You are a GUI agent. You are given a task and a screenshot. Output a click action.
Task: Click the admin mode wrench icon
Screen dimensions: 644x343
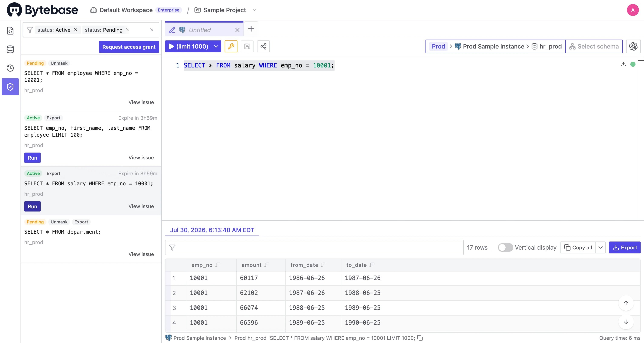pyautogui.click(x=231, y=46)
